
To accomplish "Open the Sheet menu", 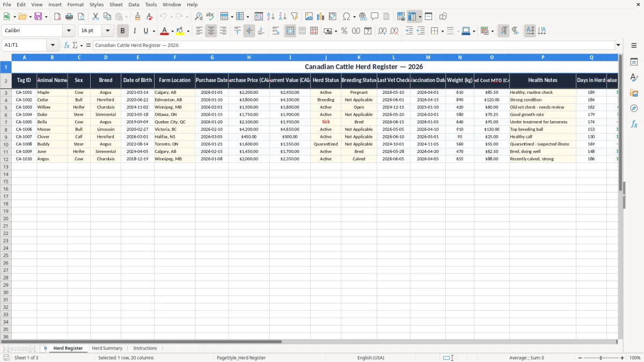I will 116,4.
